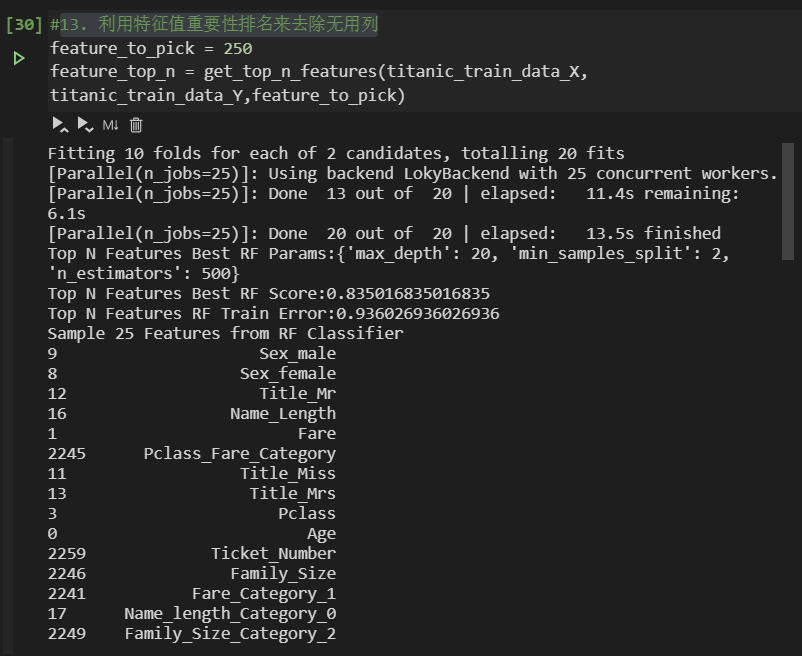Click the output panel vertical scrollbar
The height and width of the screenshot is (656, 802).
[788, 200]
